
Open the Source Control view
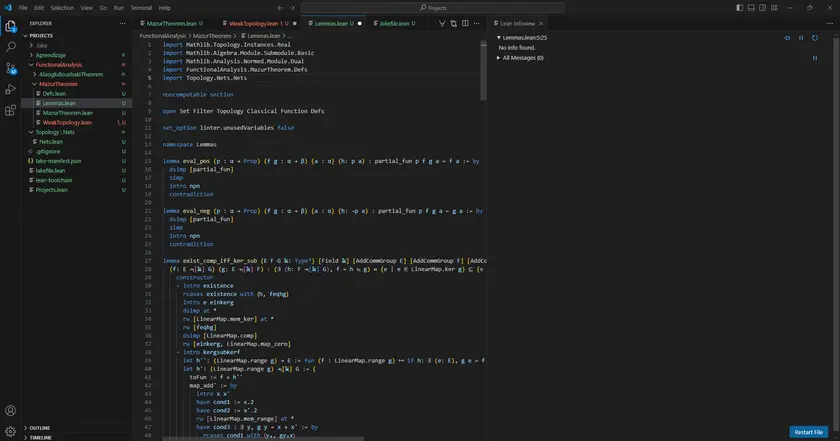click(10, 68)
